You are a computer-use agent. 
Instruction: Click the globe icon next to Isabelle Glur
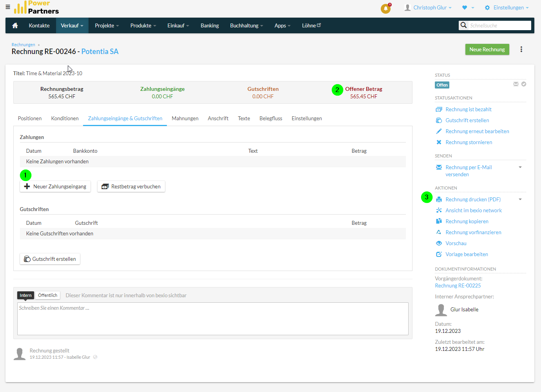pyautogui.click(x=95, y=357)
